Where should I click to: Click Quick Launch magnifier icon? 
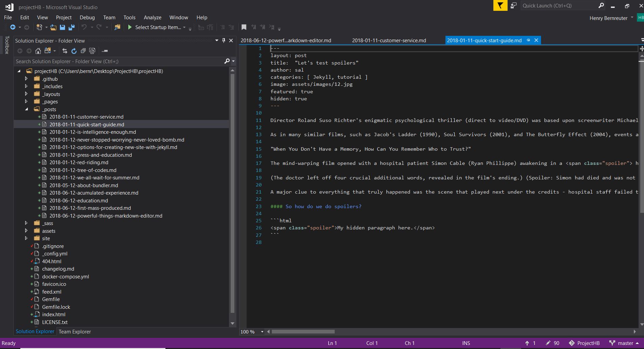[601, 6]
